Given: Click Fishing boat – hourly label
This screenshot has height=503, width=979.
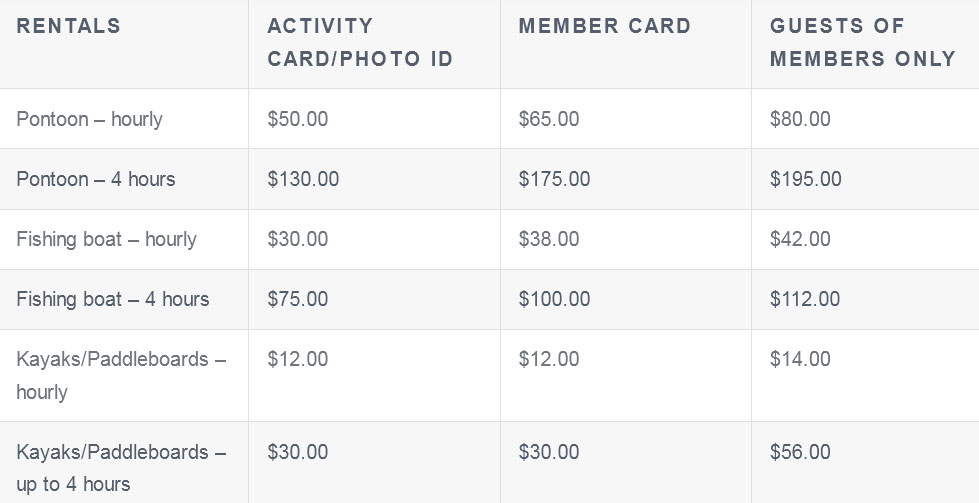Looking at the screenshot, I should tap(106, 239).
